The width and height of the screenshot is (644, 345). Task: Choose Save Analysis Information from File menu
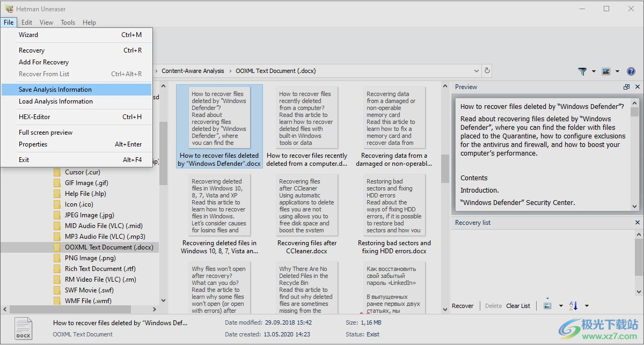(55, 90)
